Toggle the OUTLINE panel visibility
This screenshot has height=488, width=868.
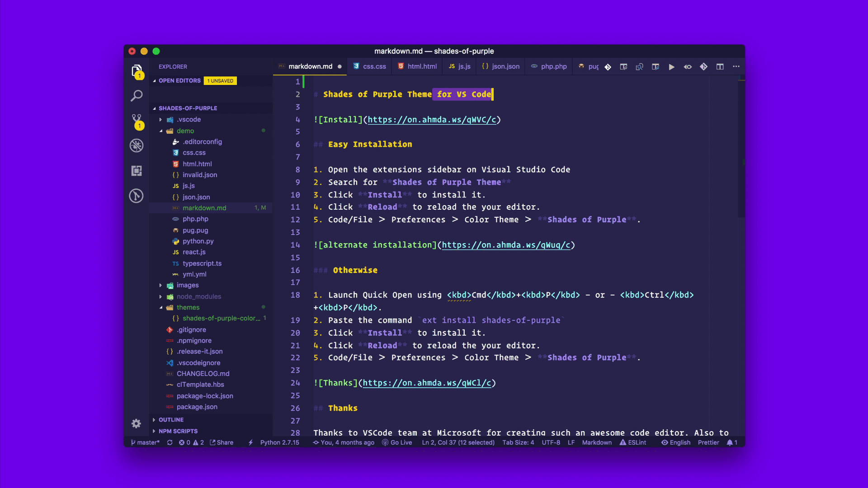tap(170, 419)
